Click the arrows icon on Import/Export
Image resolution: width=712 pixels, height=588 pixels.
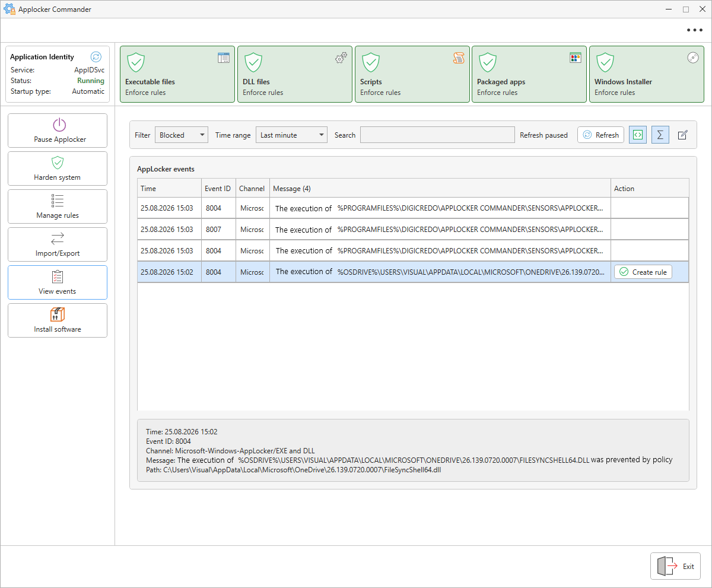pyautogui.click(x=58, y=239)
